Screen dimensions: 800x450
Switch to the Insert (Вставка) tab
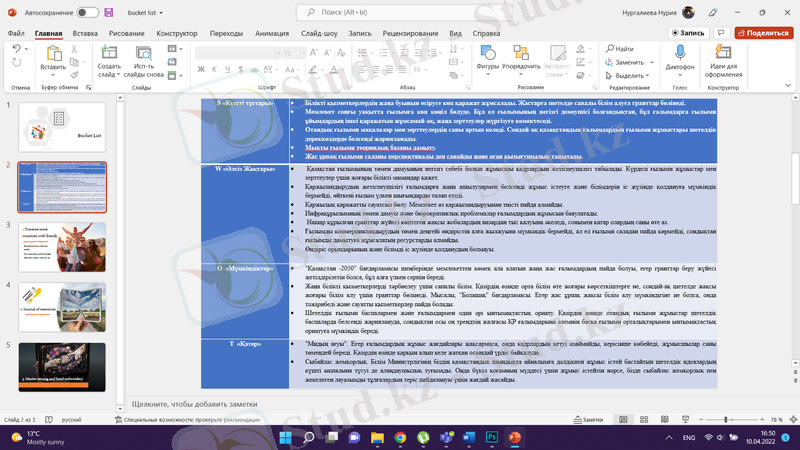pyautogui.click(x=86, y=33)
